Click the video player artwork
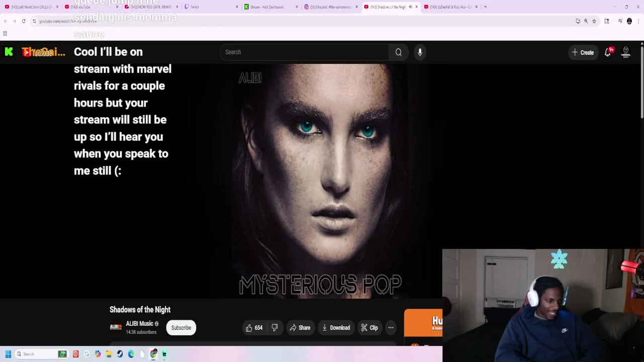This screenshot has width=644, height=362. pos(320,181)
